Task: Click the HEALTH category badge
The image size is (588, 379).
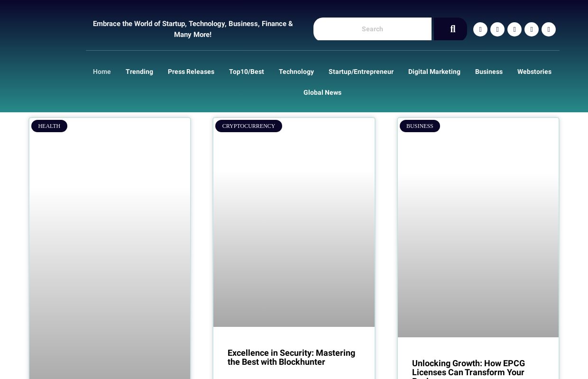Action: point(49,126)
